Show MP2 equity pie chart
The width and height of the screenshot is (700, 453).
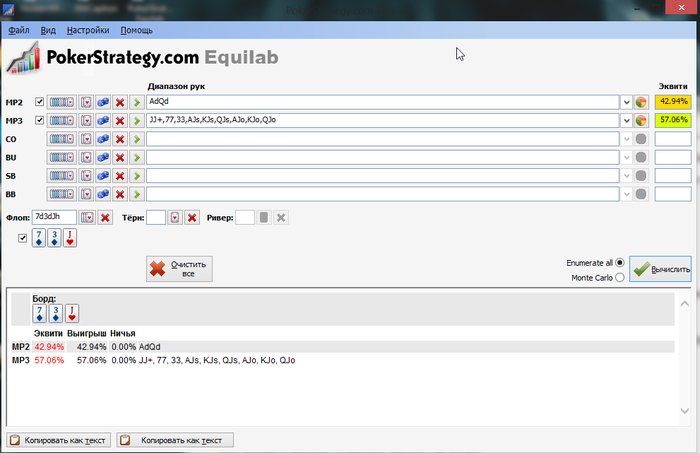[x=641, y=102]
